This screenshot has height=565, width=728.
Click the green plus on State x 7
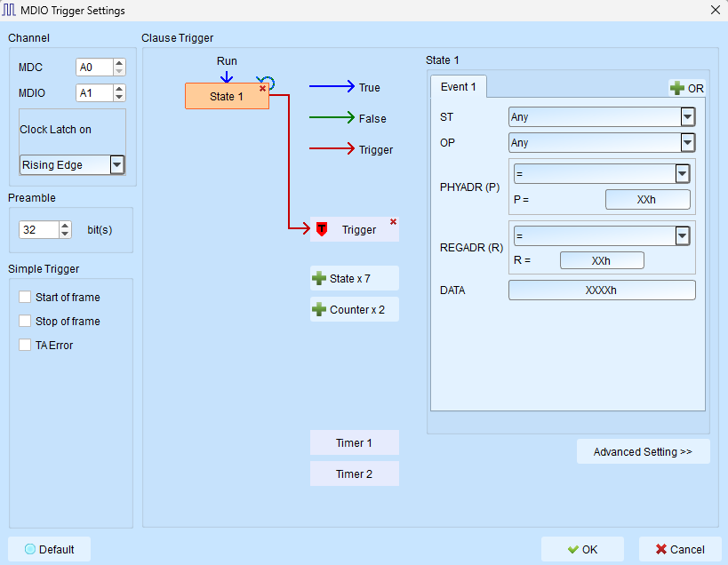tap(319, 278)
